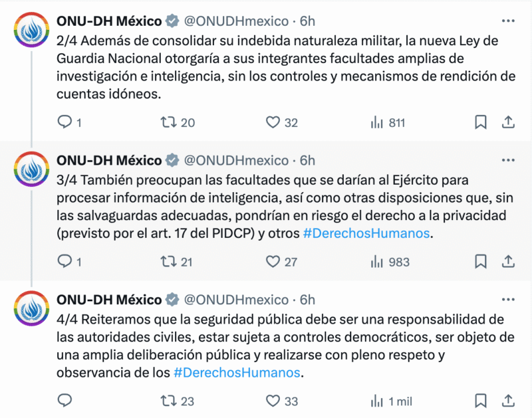Open the more options menu on the 2/4 tweet
The width and height of the screenshot is (532, 418).
point(509,21)
